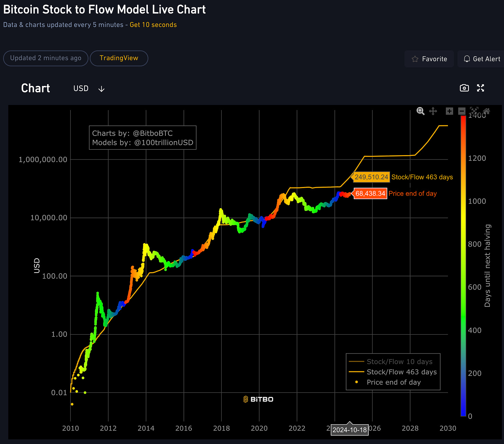Open fullscreen chart with expand icon
Screen dimensions: 504x444
480,88
